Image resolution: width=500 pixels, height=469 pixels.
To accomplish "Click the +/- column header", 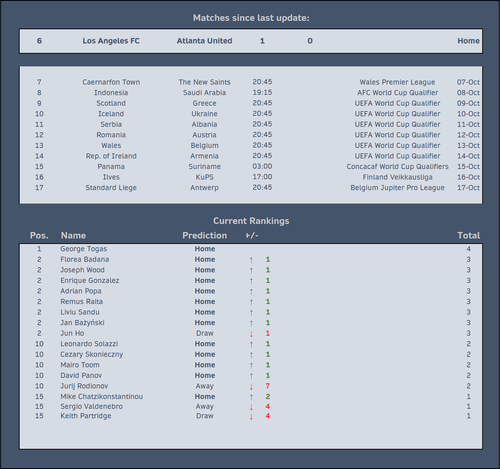I will coord(252,235).
